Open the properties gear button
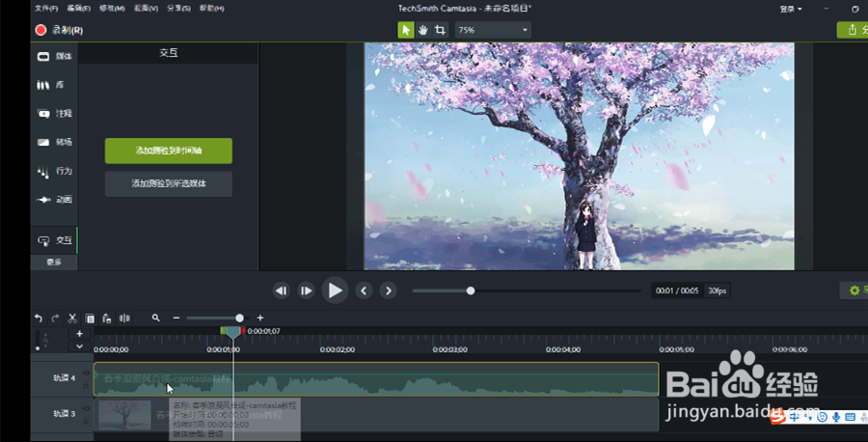The width and height of the screenshot is (868, 442). 854,290
